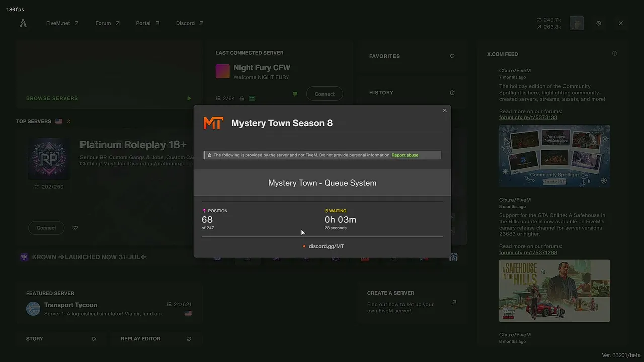This screenshot has height=362, width=644.
Task: Click the warning triangle in notice bar
Action: click(209, 155)
